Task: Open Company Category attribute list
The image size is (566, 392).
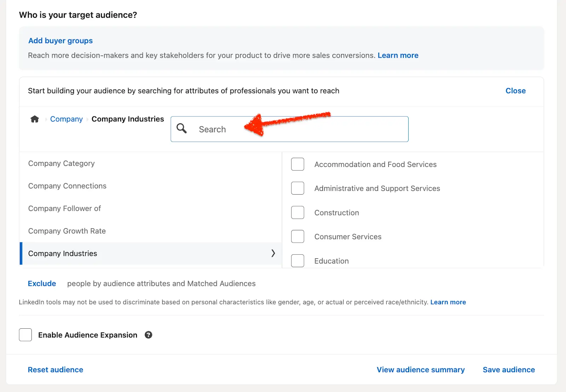Action: point(62,163)
